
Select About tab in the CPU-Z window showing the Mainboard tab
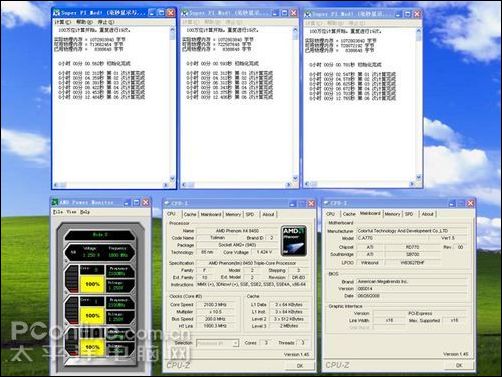(x=427, y=214)
